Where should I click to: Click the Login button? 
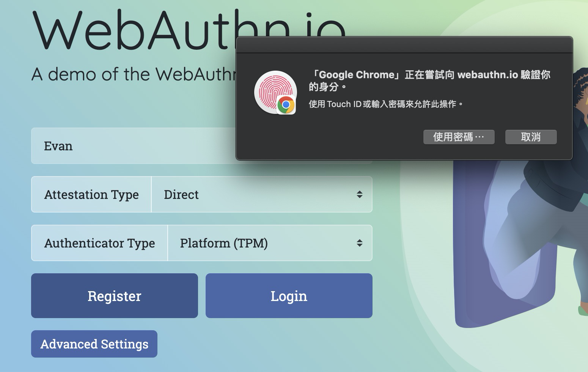(x=289, y=296)
